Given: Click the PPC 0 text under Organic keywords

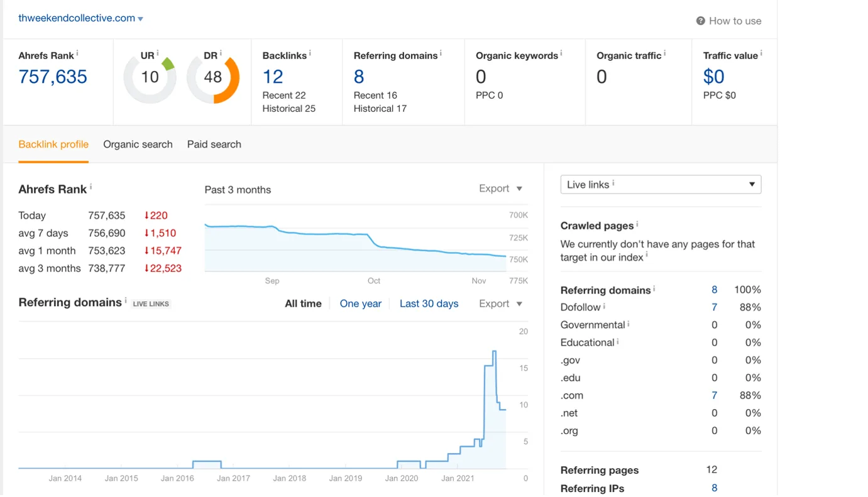Looking at the screenshot, I should (x=490, y=96).
